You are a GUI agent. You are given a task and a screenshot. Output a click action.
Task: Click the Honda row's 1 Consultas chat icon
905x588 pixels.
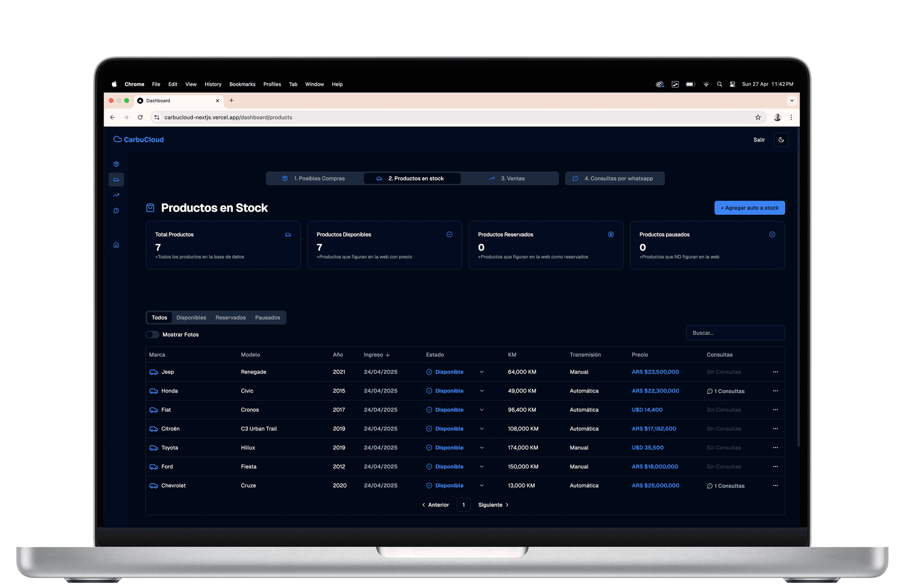709,391
